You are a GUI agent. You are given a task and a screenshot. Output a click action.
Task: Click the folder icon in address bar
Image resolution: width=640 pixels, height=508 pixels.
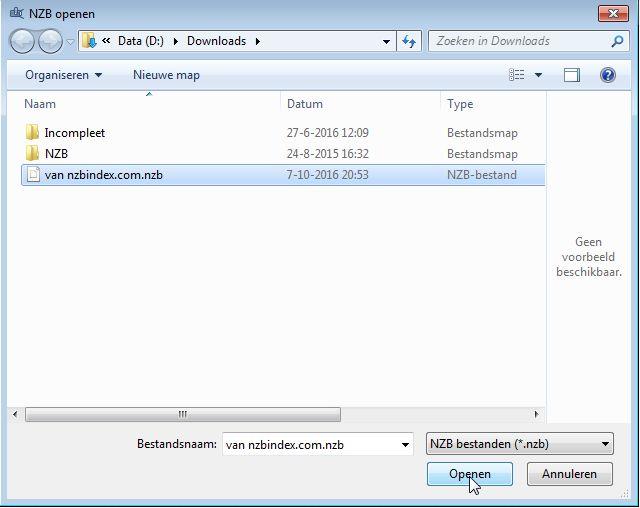(89, 41)
